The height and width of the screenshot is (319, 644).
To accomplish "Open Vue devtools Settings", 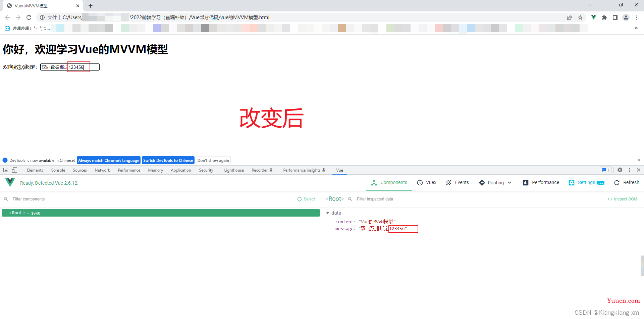I will coord(587,183).
